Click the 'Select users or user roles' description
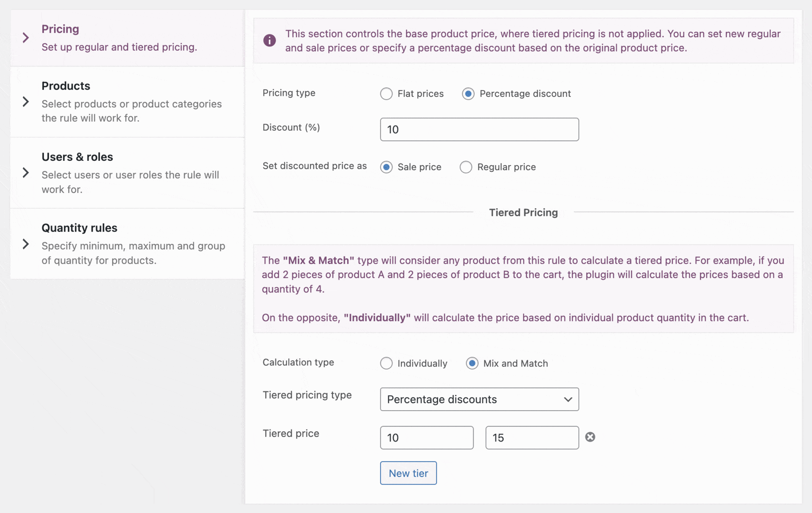Image resolution: width=812 pixels, height=513 pixels. click(x=130, y=182)
